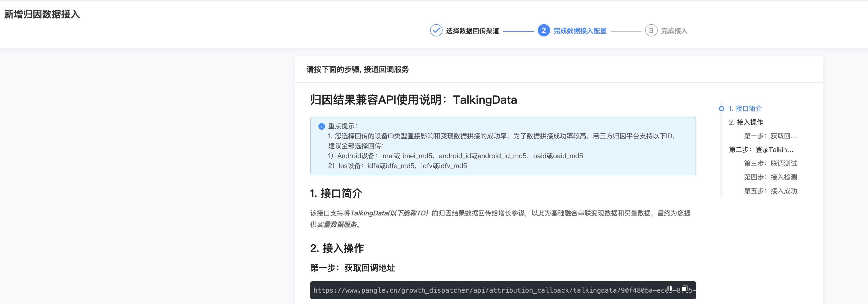Go back to 选择数据回传渠道 step

[x=472, y=31]
